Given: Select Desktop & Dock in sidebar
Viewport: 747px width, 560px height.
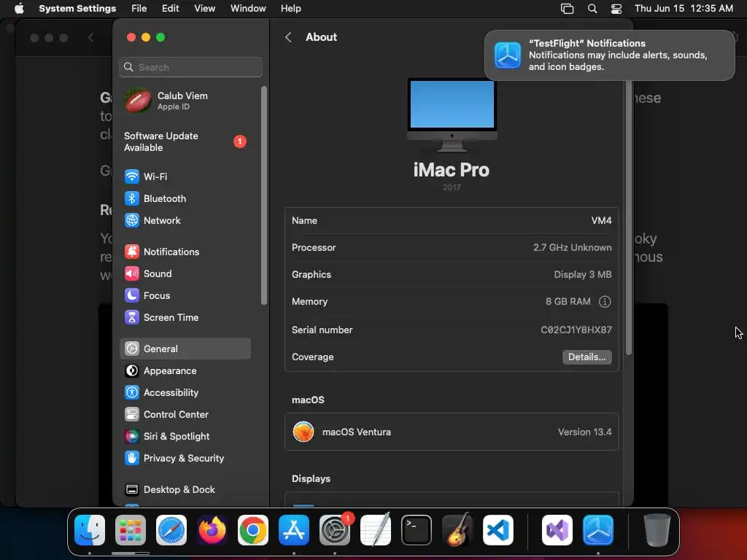Looking at the screenshot, I should [x=185, y=489].
